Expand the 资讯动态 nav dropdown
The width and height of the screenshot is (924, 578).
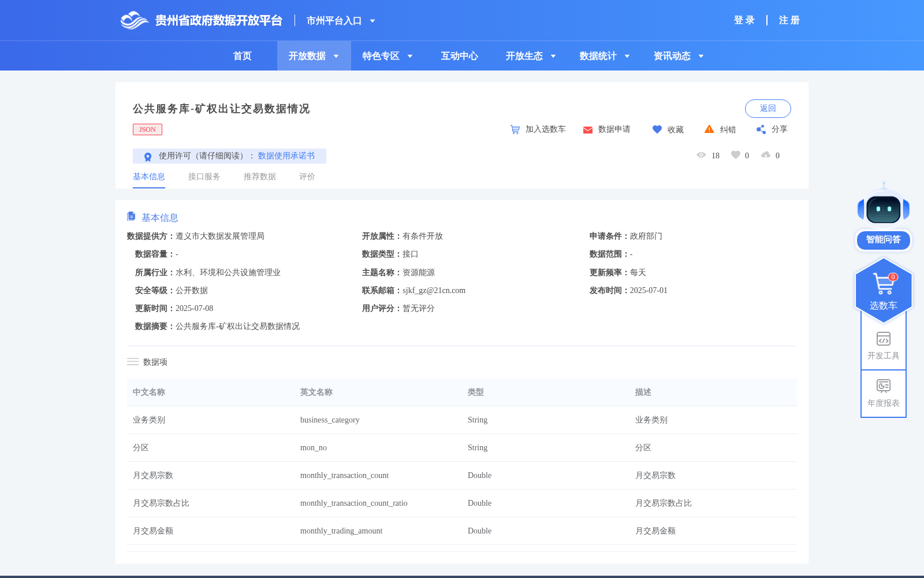point(701,56)
